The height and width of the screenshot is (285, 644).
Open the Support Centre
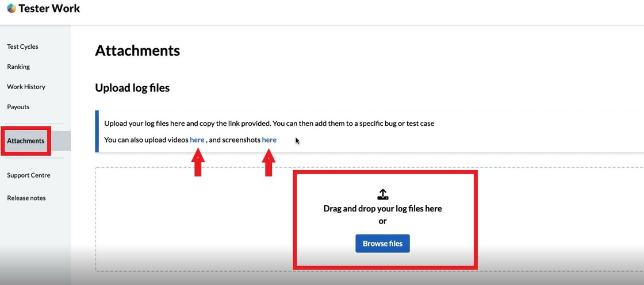29,175
